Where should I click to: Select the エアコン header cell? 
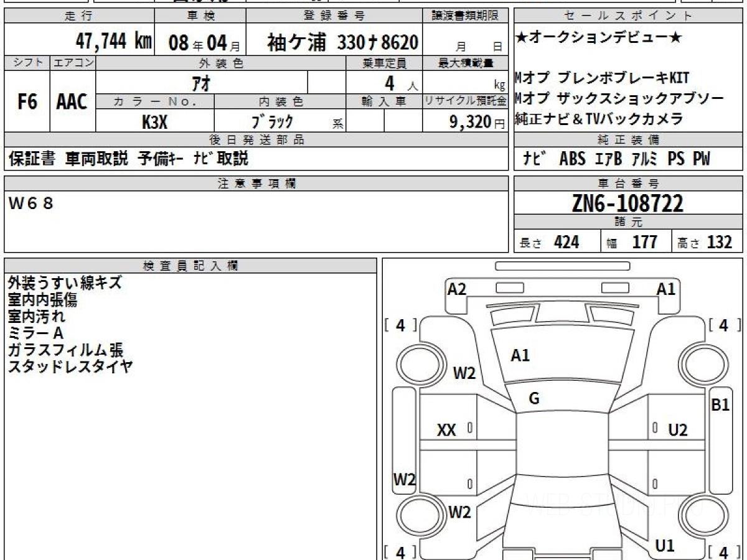tap(73, 63)
